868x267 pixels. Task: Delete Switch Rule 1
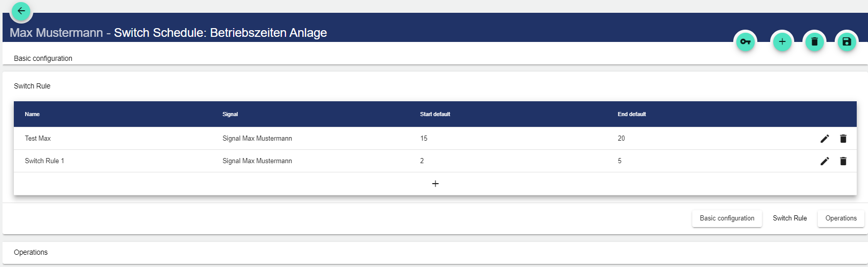[x=843, y=161]
